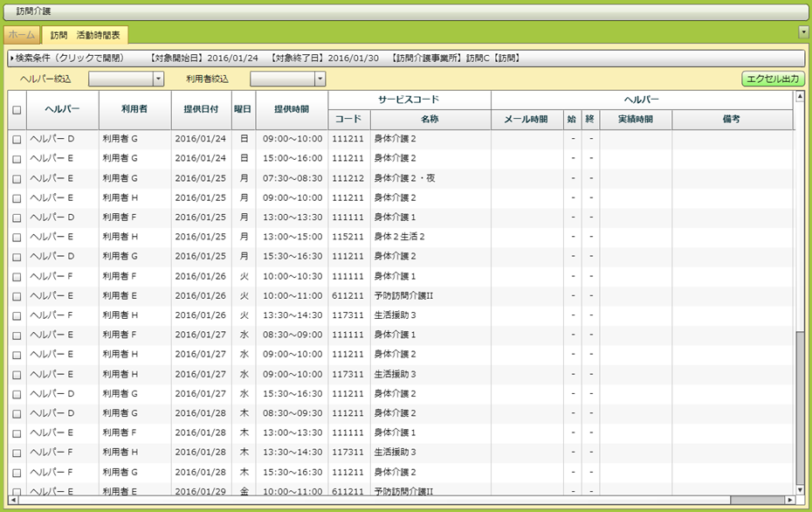Click the Excel output button
812x512 pixels.
coord(772,80)
